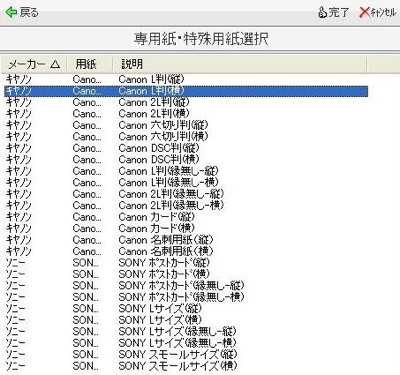Select row Canon L判(縦)
This screenshot has width=400, height=375.
coord(186,79)
